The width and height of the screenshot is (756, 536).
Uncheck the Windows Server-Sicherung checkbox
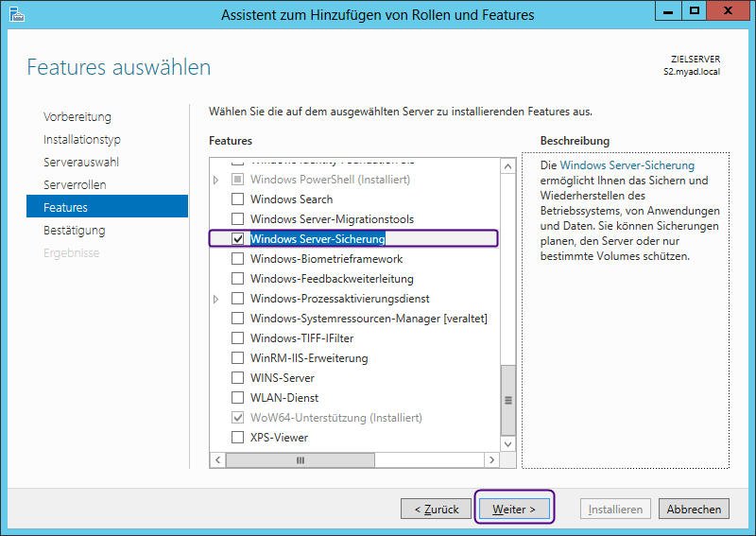click(x=238, y=239)
